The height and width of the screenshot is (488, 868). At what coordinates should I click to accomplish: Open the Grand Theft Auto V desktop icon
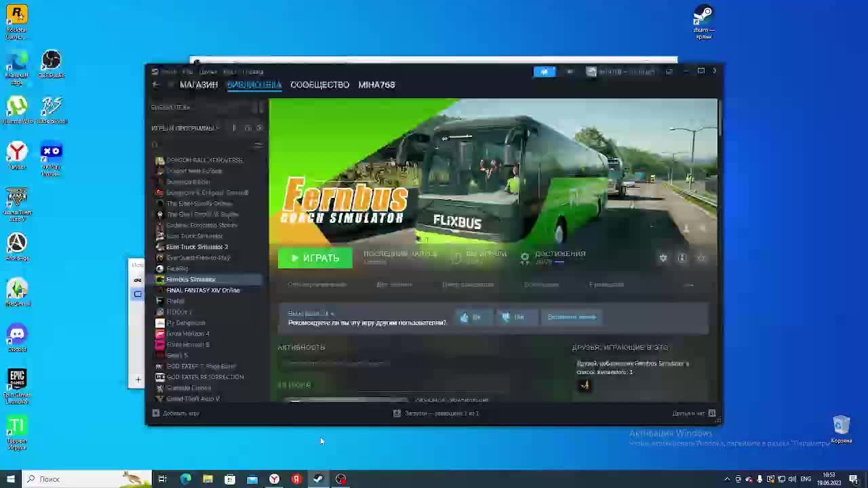tap(16, 205)
